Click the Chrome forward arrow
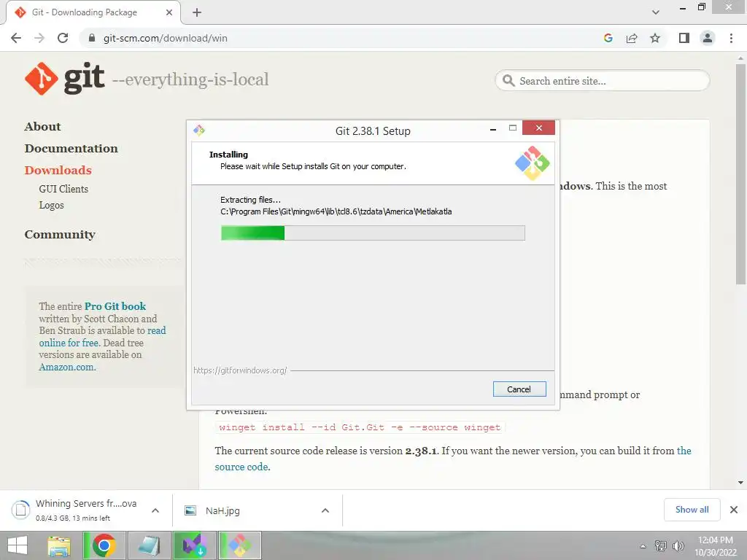The height and width of the screenshot is (560, 747). [39, 38]
